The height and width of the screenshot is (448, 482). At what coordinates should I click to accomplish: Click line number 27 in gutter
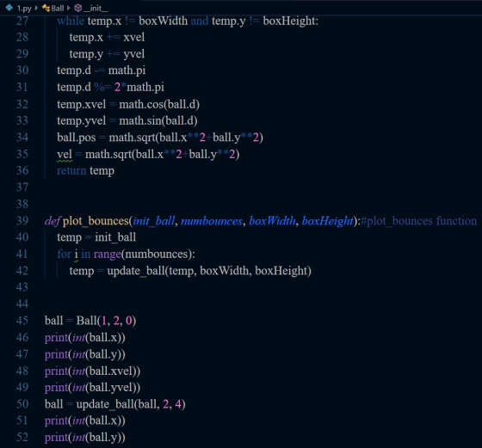[x=22, y=21]
